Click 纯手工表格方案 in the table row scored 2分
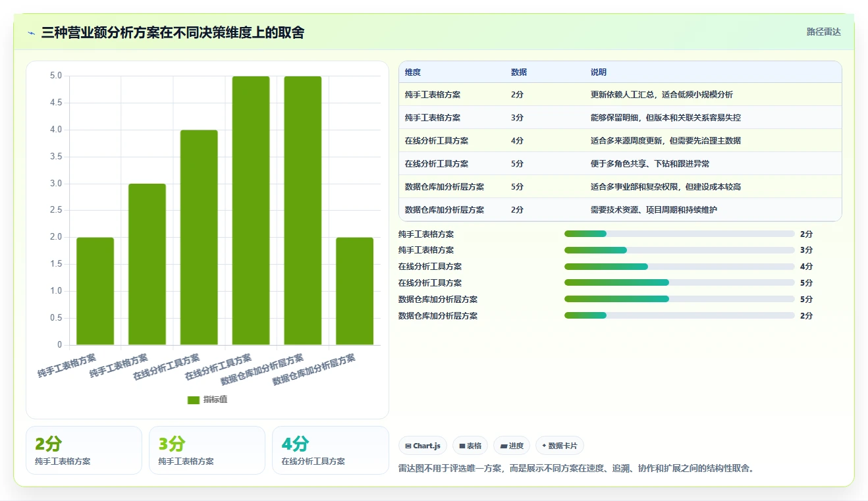 [433, 95]
